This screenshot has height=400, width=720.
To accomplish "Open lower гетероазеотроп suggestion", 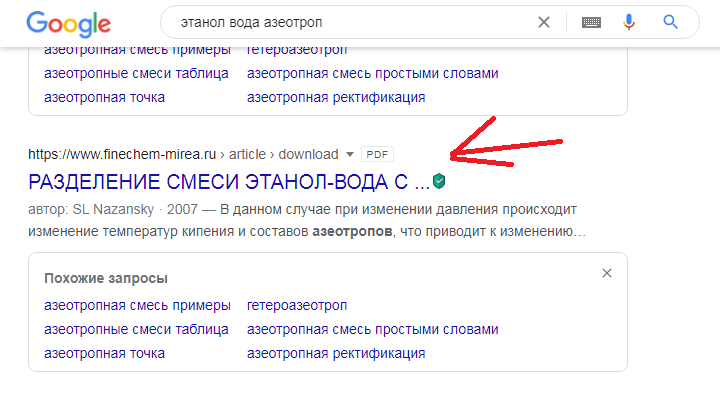I will (297, 305).
